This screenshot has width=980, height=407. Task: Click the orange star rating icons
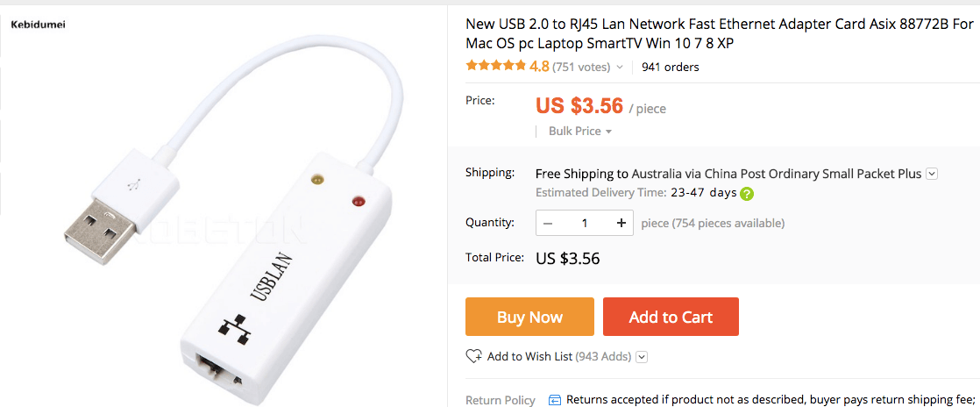495,66
